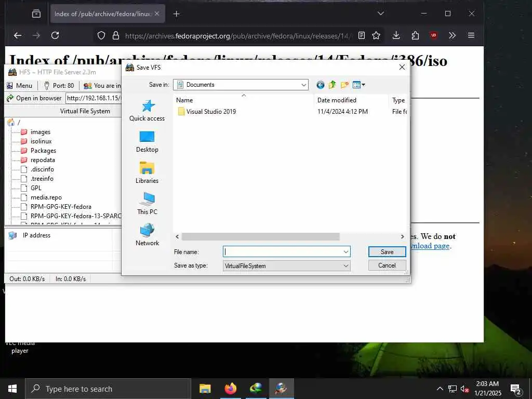This screenshot has height=399, width=532.
Task: Click HFS icon on taskbar
Action: point(281,389)
